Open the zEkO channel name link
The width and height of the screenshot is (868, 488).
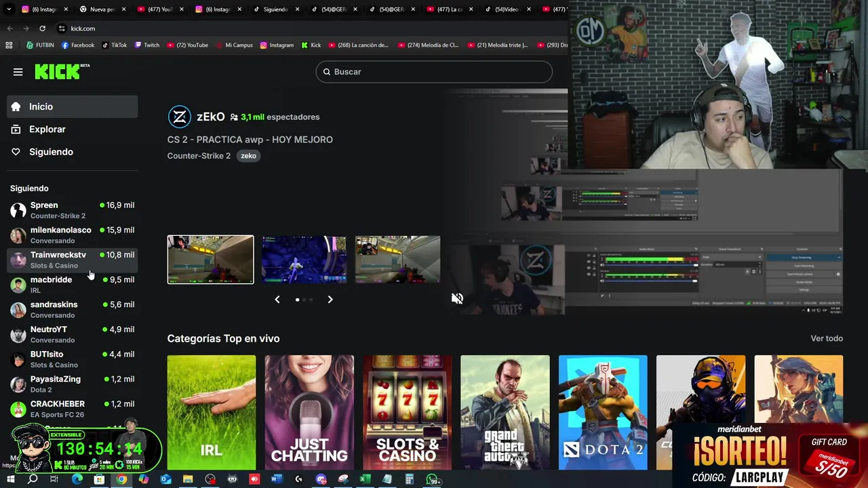210,117
